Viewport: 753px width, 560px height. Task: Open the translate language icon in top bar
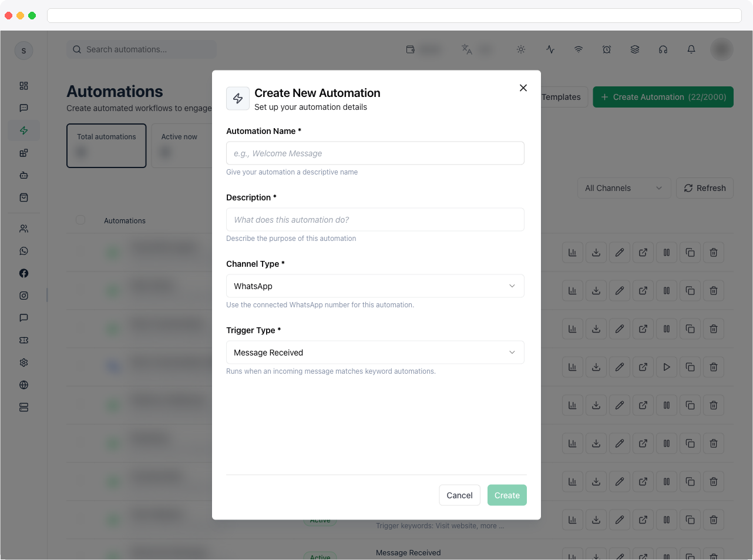467,49
